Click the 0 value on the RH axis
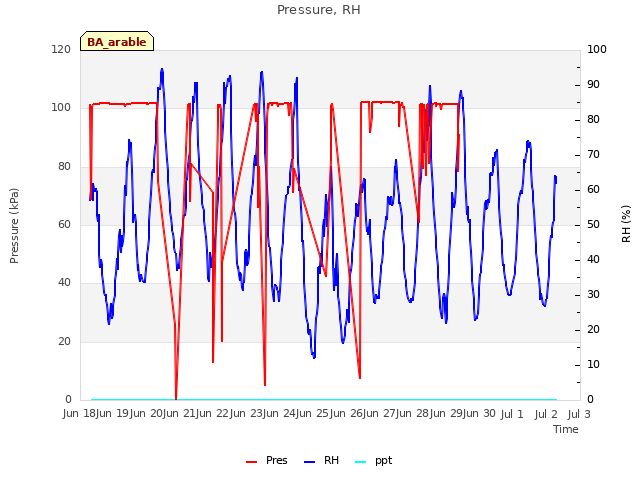The width and height of the screenshot is (640, 480). (590, 399)
